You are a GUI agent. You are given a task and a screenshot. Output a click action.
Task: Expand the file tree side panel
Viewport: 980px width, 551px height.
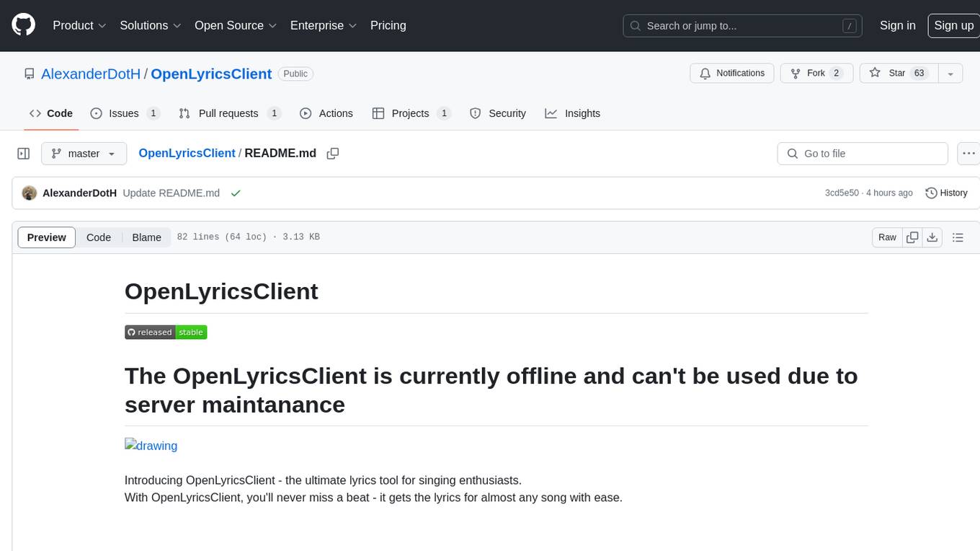(24, 154)
